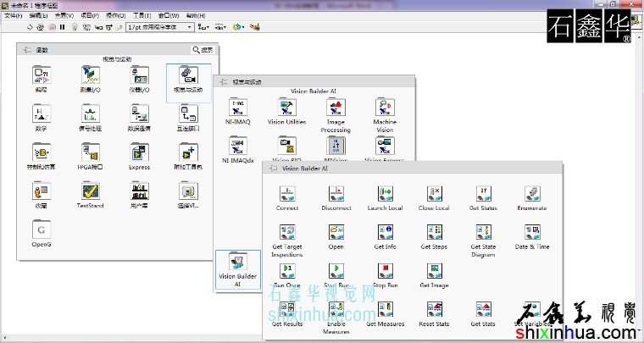Click the Pause toolbar button
The height and width of the screenshot is (343, 644).
63,27
